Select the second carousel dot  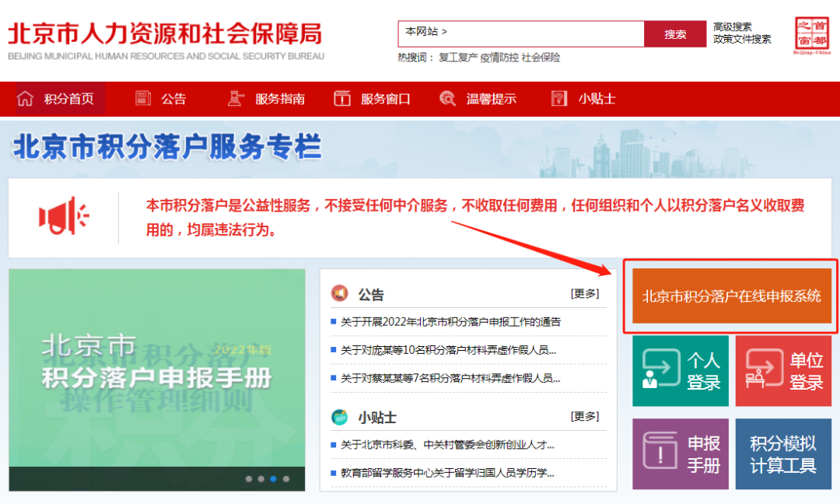(261, 479)
